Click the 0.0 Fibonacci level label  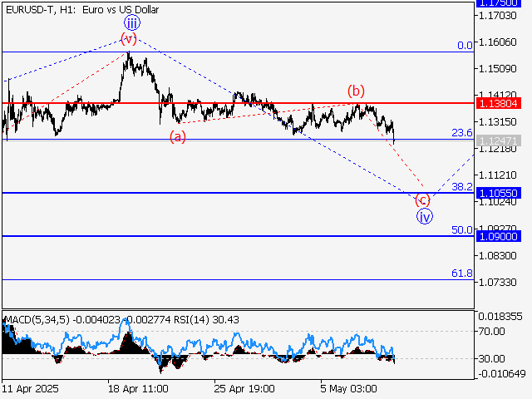tap(465, 46)
